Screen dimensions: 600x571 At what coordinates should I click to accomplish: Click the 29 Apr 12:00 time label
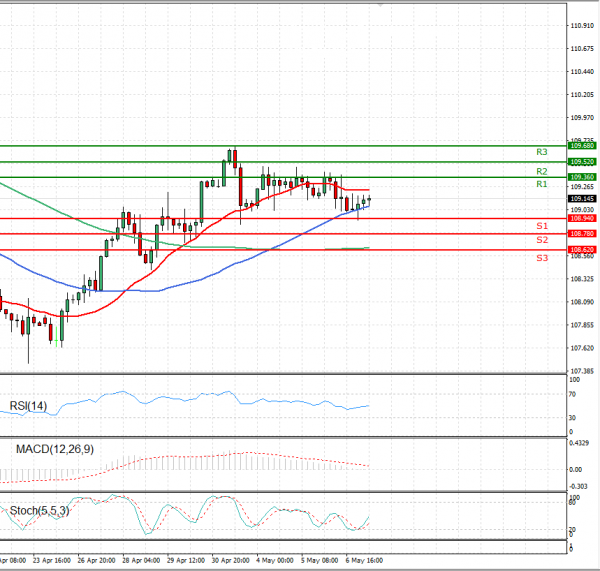click(186, 560)
